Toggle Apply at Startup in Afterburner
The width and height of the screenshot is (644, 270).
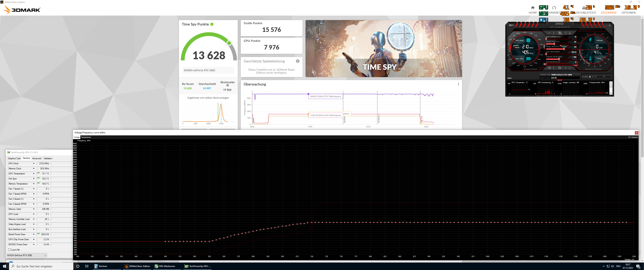[525, 69]
